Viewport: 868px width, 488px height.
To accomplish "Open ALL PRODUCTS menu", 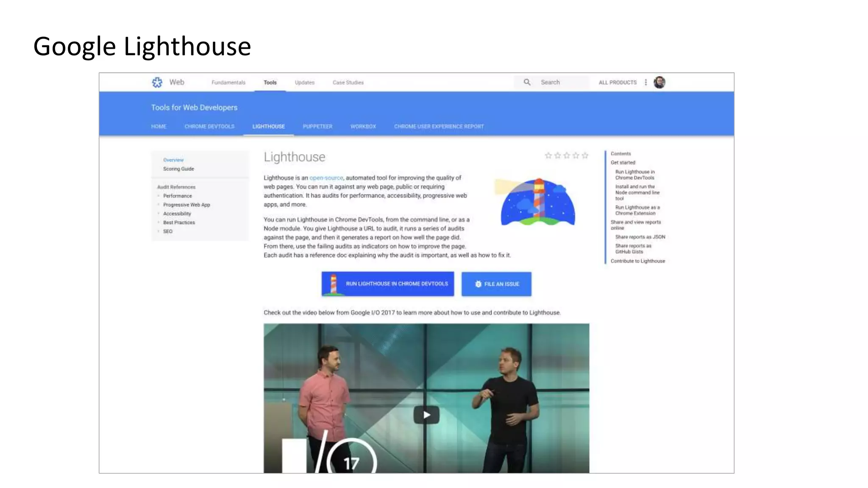I will point(618,83).
